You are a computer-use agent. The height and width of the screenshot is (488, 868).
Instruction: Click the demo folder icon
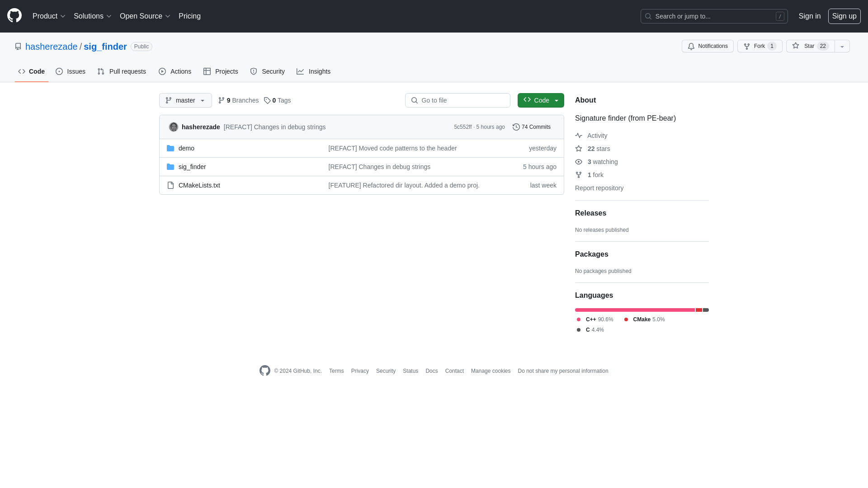pyautogui.click(x=170, y=148)
